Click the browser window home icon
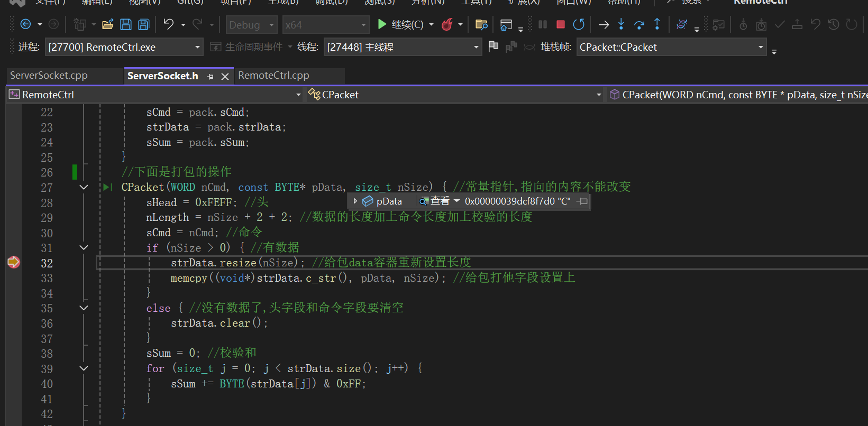The height and width of the screenshot is (426, 868). [x=506, y=24]
